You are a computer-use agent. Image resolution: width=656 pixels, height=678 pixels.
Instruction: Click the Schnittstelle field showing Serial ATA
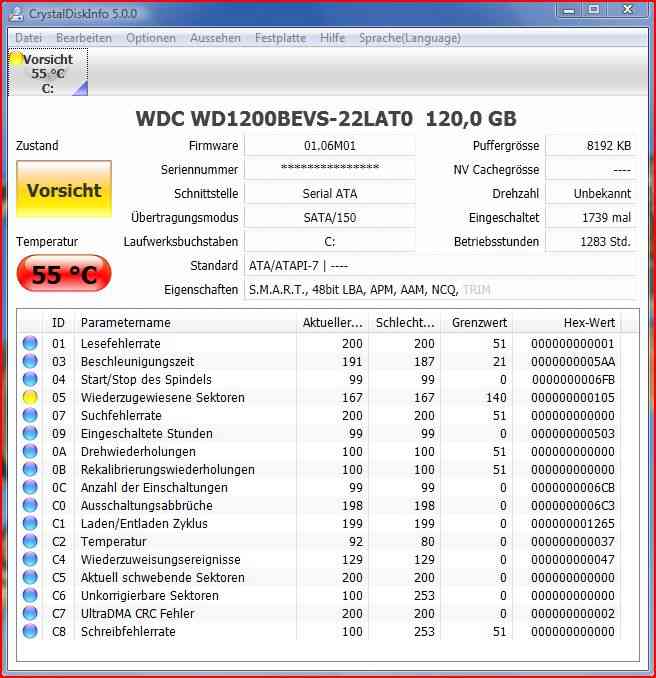[330, 193]
